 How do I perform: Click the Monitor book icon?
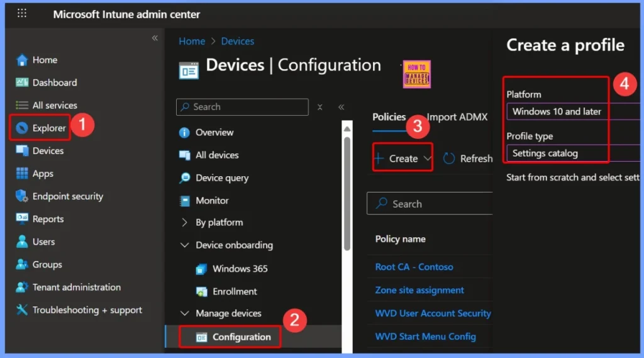pyautogui.click(x=185, y=201)
